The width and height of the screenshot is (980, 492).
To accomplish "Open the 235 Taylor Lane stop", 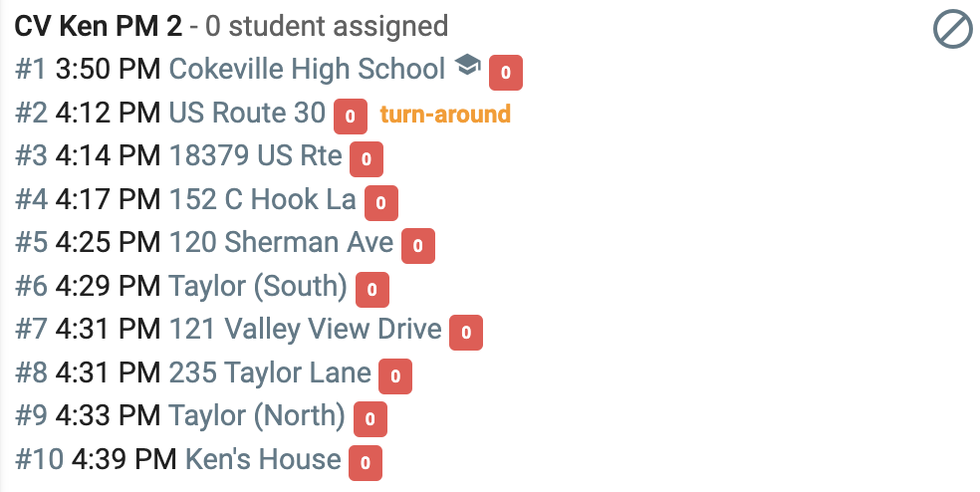I will pos(270,372).
